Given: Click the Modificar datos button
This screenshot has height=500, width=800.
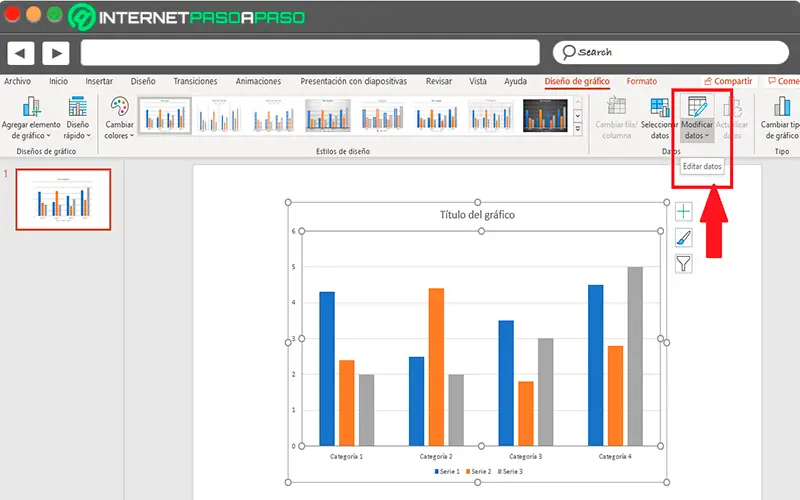Looking at the screenshot, I should (697, 118).
